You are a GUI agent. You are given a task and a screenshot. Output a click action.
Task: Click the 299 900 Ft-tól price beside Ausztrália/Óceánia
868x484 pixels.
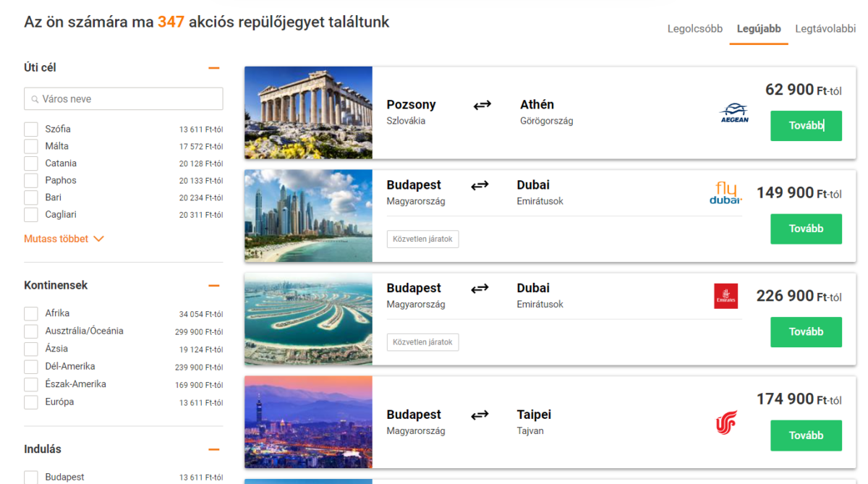[x=199, y=332]
